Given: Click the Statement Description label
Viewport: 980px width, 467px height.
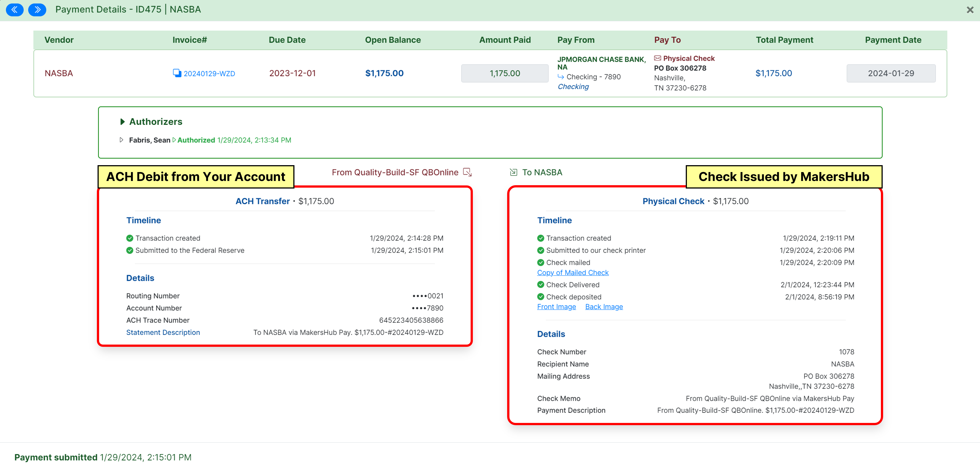Looking at the screenshot, I should pyautogui.click(x=163, y=332).
